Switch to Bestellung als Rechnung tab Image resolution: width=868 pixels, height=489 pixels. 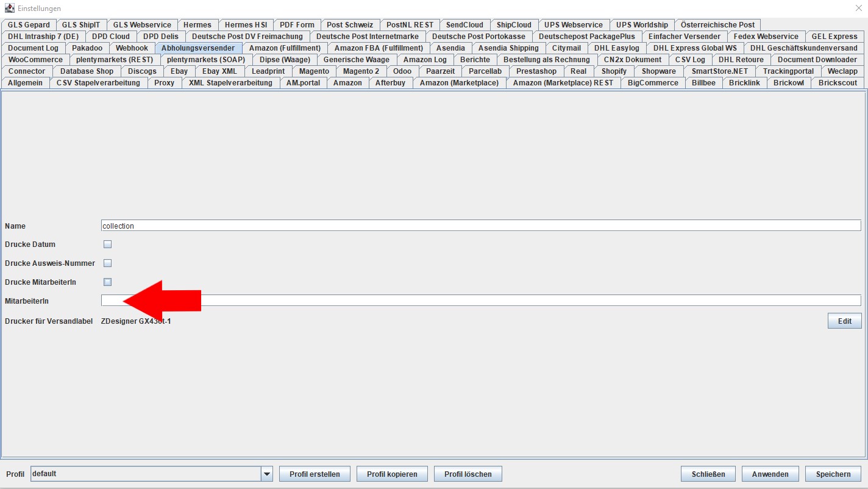click(x=547, y=60)
